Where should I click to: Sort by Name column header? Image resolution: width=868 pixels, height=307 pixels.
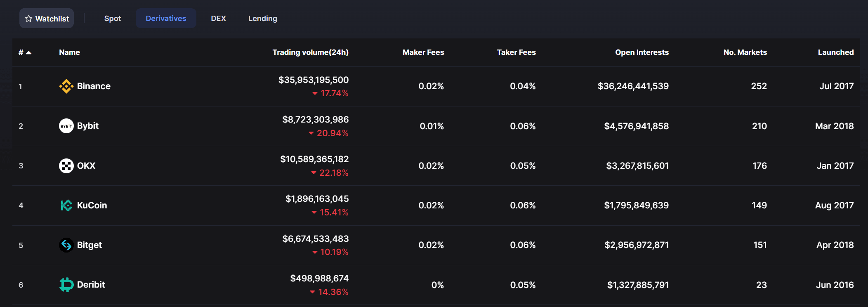69,52
